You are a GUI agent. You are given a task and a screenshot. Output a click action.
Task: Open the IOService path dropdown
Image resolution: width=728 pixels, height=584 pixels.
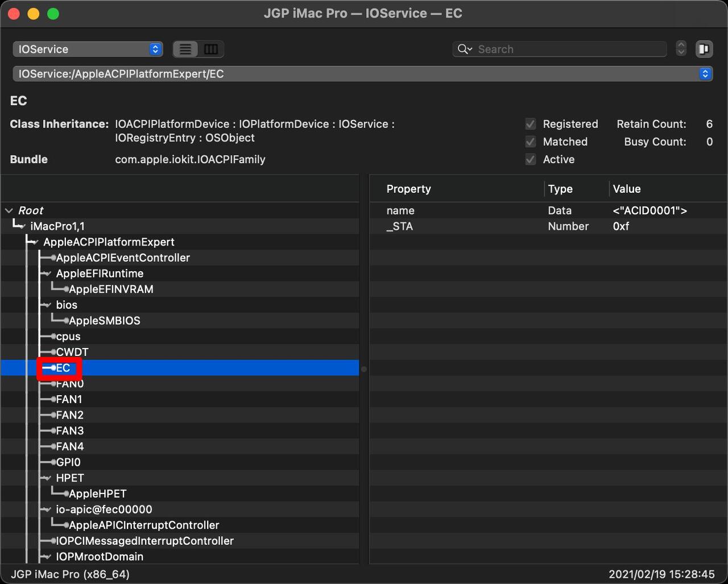(x=363, y=74)
